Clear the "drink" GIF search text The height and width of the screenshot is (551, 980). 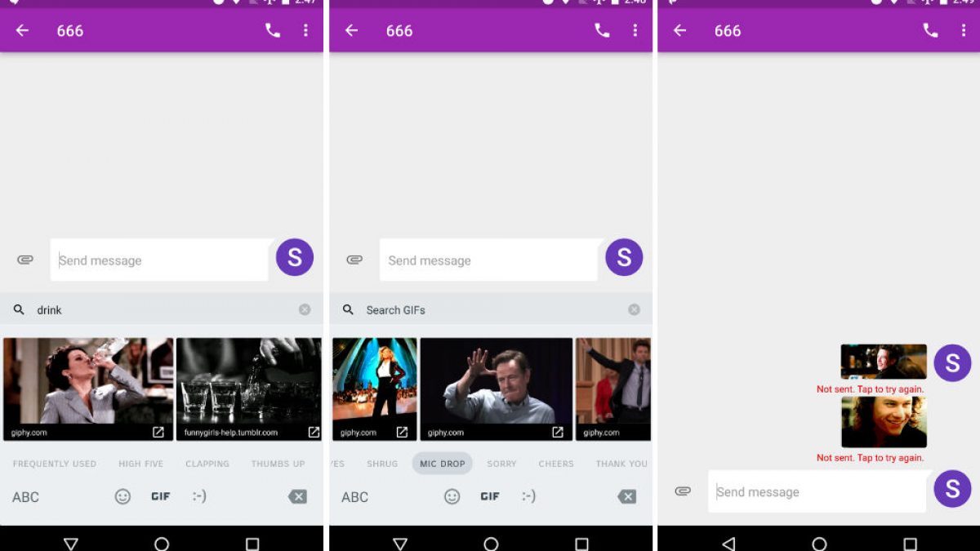(305, 310)
